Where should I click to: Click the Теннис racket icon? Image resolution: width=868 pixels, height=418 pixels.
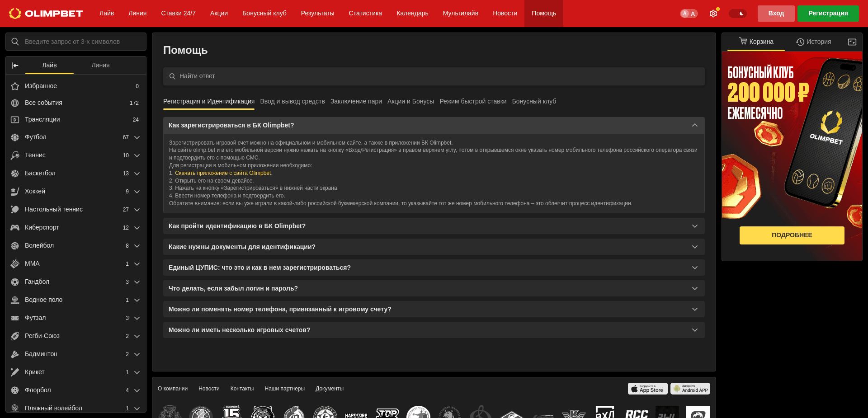15,155
